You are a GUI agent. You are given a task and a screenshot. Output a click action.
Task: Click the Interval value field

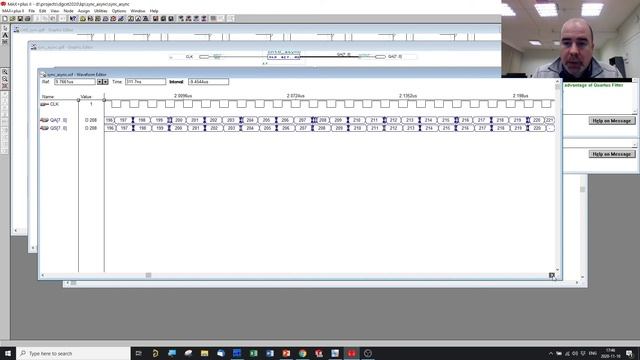pyautogui.click(x=209, y=82)
